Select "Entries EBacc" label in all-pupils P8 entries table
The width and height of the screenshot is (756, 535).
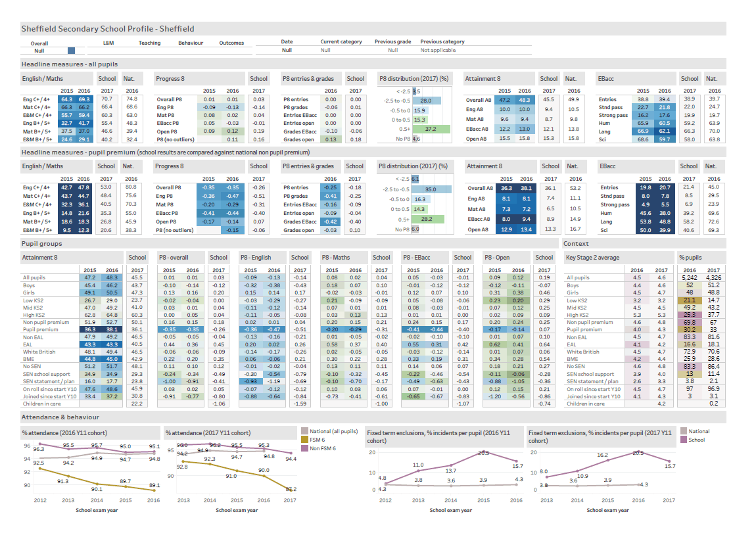click(x=300, y=115)
